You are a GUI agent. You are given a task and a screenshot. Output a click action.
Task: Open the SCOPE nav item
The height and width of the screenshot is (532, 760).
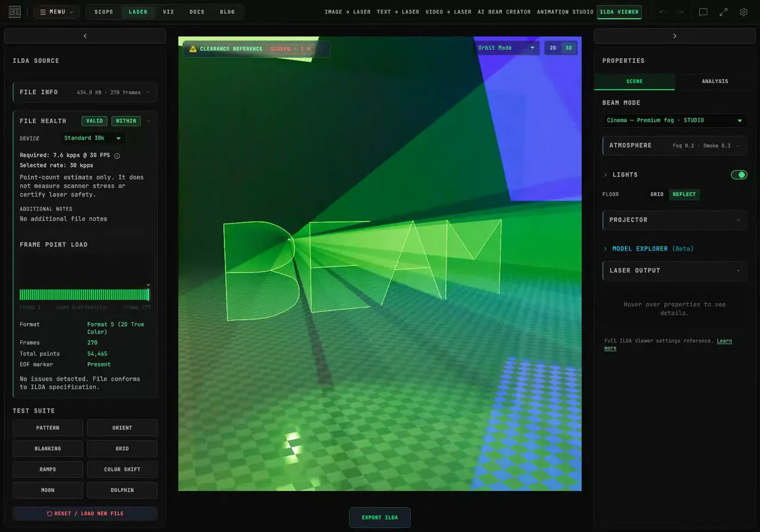pos(104,12)
